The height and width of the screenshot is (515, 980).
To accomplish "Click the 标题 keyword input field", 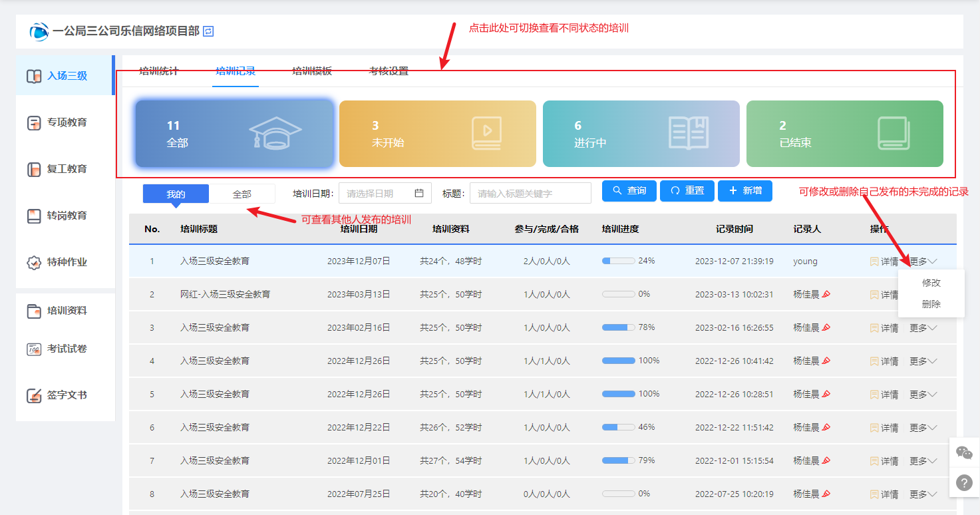I will (x=530, y=194).
